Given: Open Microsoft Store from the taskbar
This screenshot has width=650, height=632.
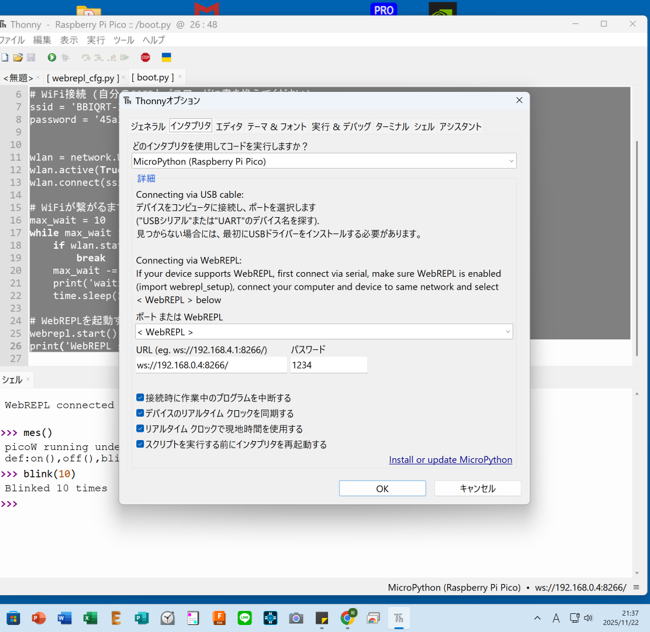Looking at the screenshot, I should [x=13, y=618].
